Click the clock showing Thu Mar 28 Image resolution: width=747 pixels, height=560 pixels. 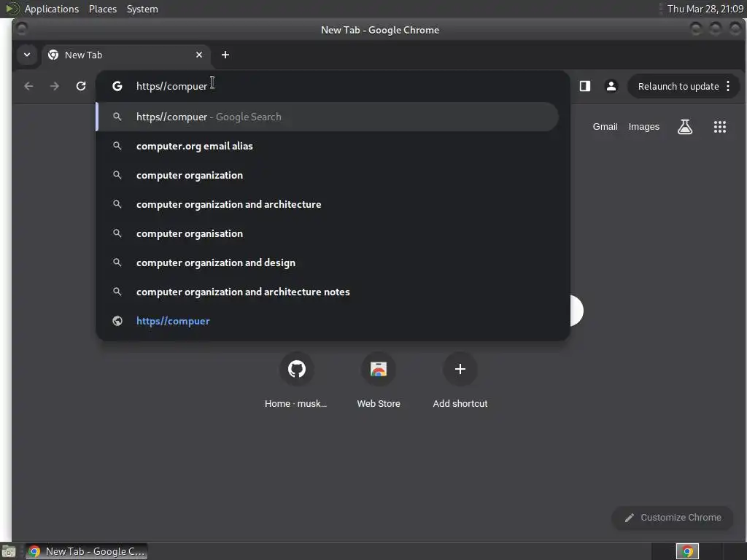pos(705,9)
